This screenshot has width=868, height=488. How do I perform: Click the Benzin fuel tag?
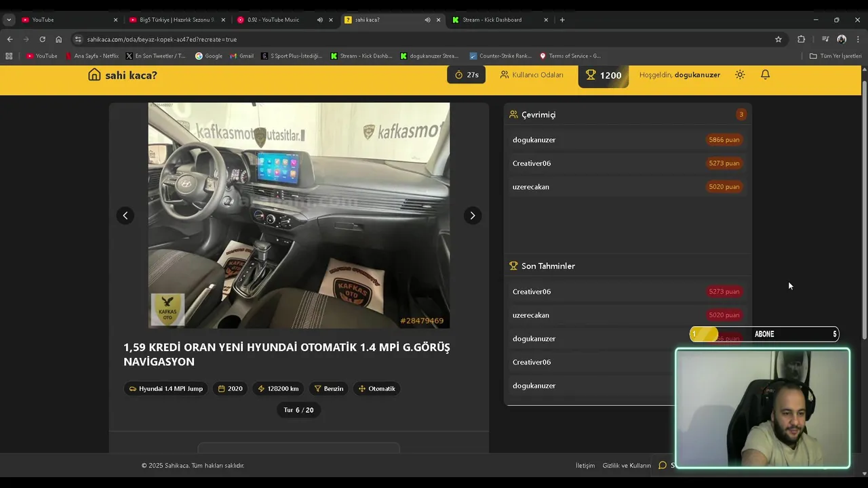(x=328, y=388)
